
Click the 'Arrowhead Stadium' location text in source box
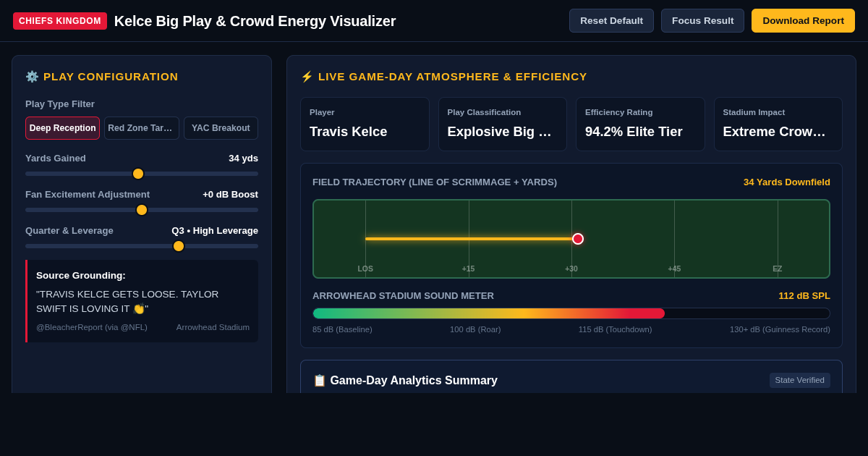tap(213, 327)
